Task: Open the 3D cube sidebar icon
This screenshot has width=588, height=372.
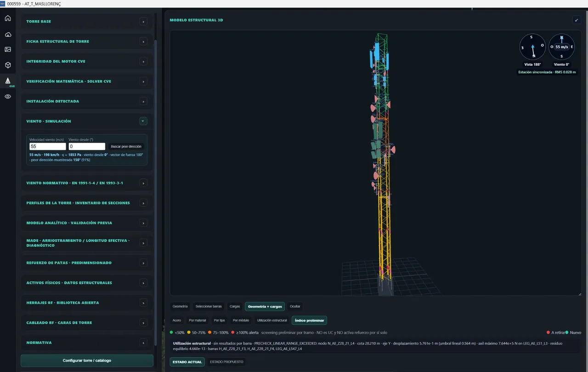Action: [8, 65]
